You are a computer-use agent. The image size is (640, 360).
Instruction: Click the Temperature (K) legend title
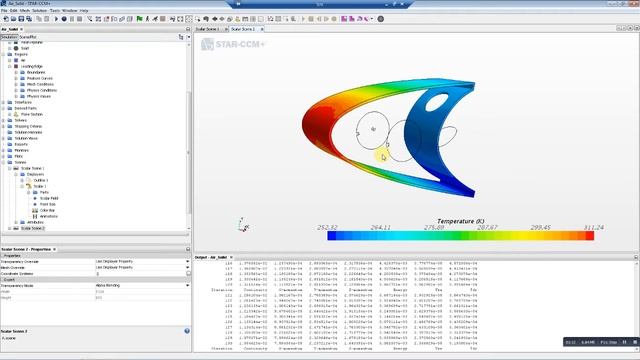(460, 221)
